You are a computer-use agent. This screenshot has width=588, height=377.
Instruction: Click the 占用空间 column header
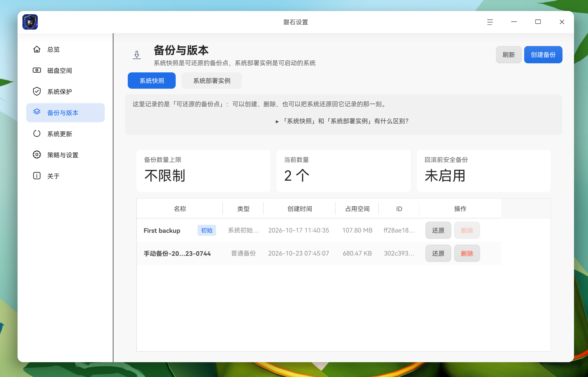(357, 209)
